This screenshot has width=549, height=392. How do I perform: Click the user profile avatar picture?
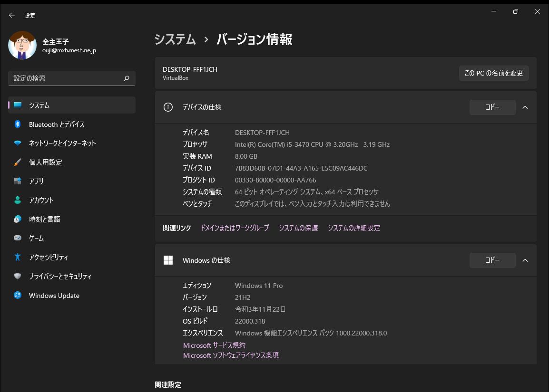(22, 45)
